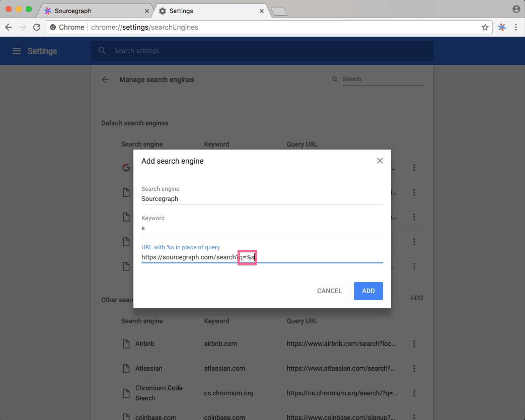Image resolution: width=525 pixels, height=420 pixels.
Task: Click the Search settings box
Action: coord(262,51)
